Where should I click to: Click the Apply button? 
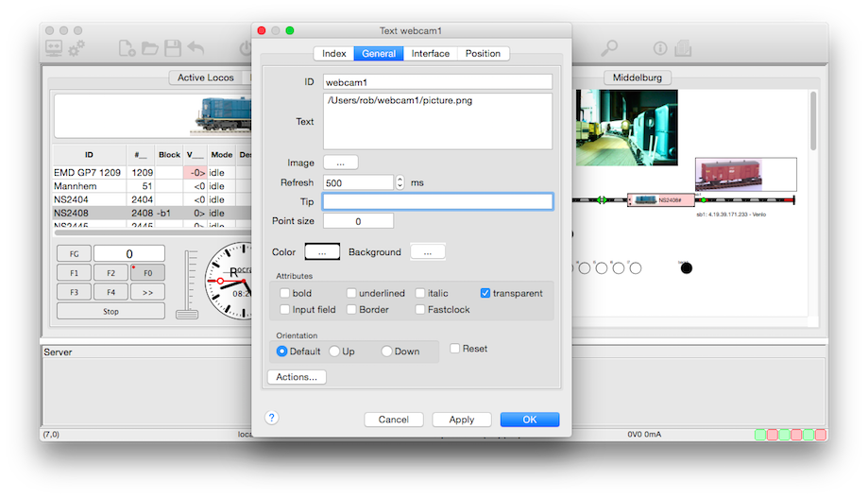[461, 420]
